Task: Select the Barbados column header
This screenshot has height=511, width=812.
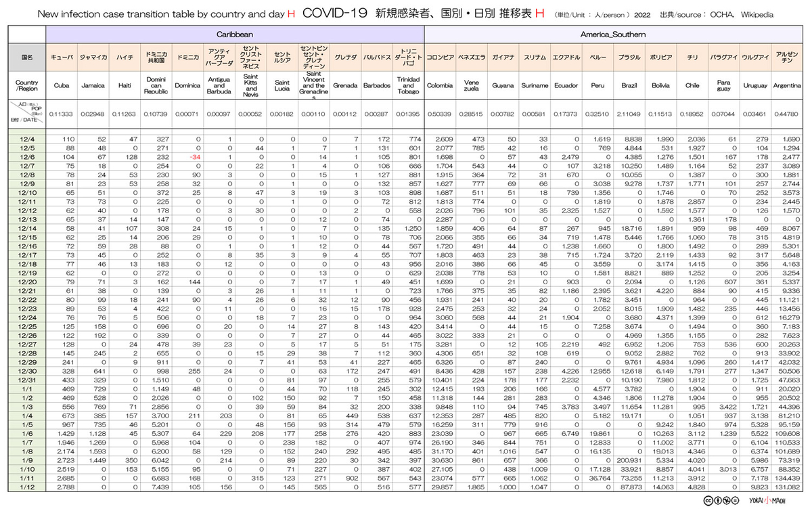Action: pyautogui.click(x=377, y=86)
